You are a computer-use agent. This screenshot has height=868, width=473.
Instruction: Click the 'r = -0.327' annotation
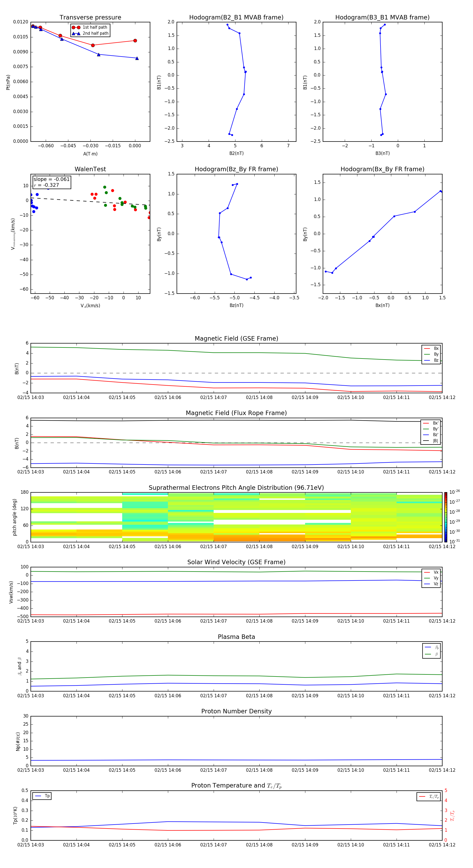click(47, 185)
